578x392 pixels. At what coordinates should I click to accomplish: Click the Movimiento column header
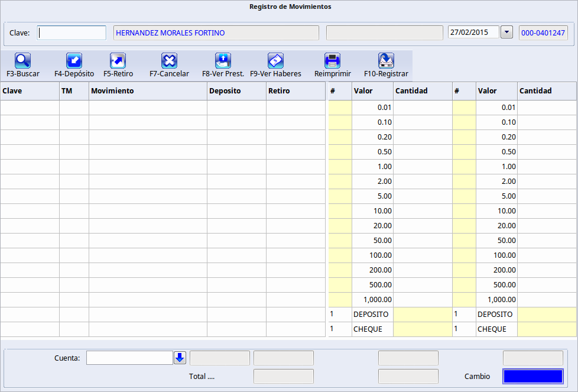click(148, 91)
